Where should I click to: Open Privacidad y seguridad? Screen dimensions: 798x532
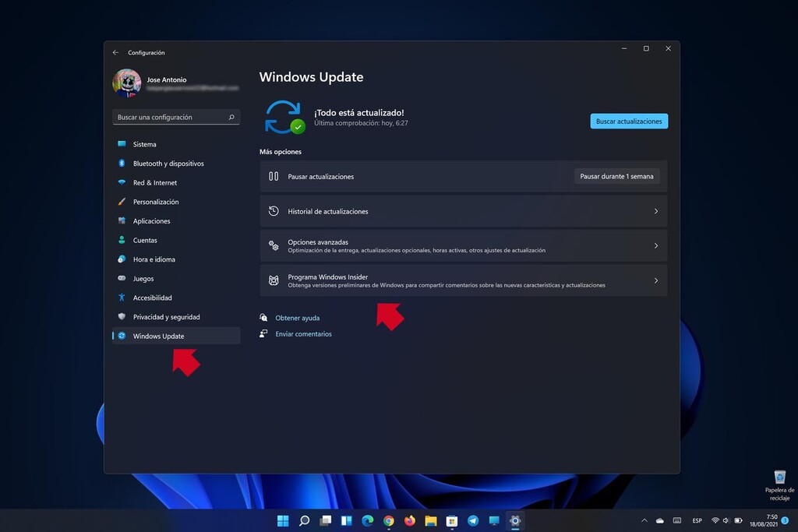(176, 317)
